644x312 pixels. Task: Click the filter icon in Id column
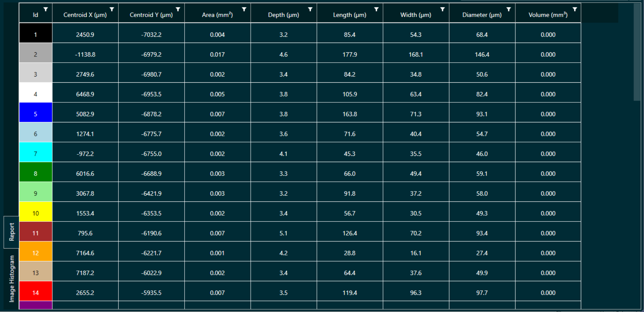click(46, 9)
